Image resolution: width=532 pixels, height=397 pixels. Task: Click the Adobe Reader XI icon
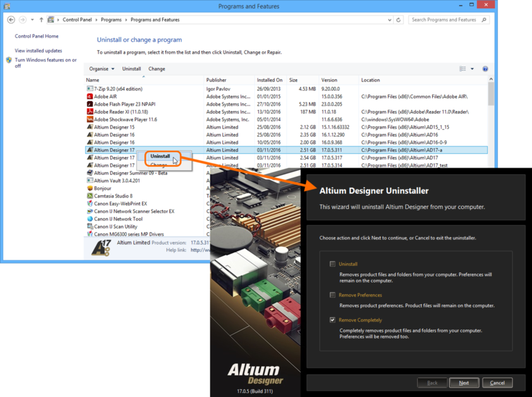[91, 111]
